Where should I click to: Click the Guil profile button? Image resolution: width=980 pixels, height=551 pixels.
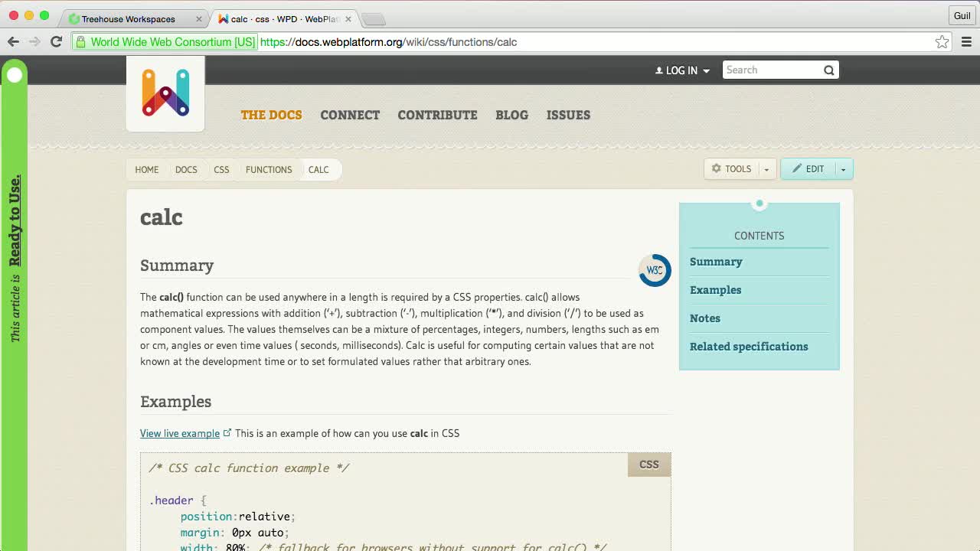962,15
